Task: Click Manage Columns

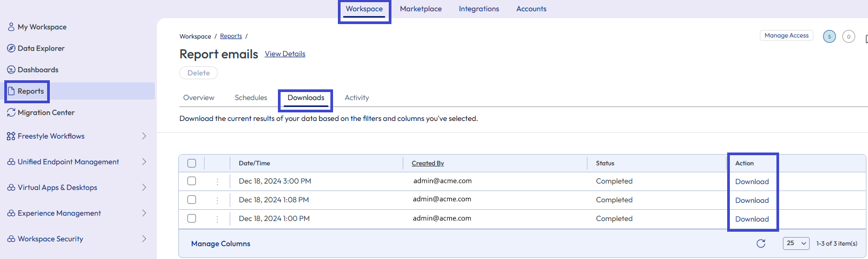Action: point(221,244)
